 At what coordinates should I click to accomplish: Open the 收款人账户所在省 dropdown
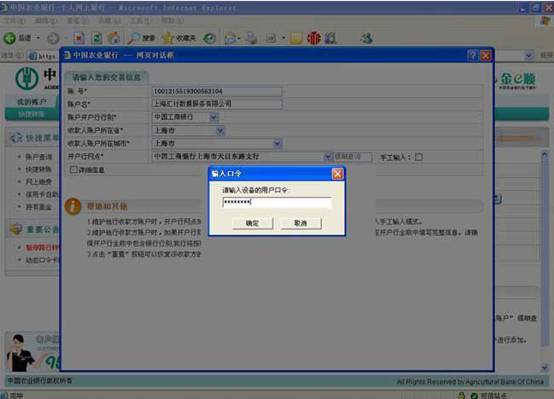220,130
